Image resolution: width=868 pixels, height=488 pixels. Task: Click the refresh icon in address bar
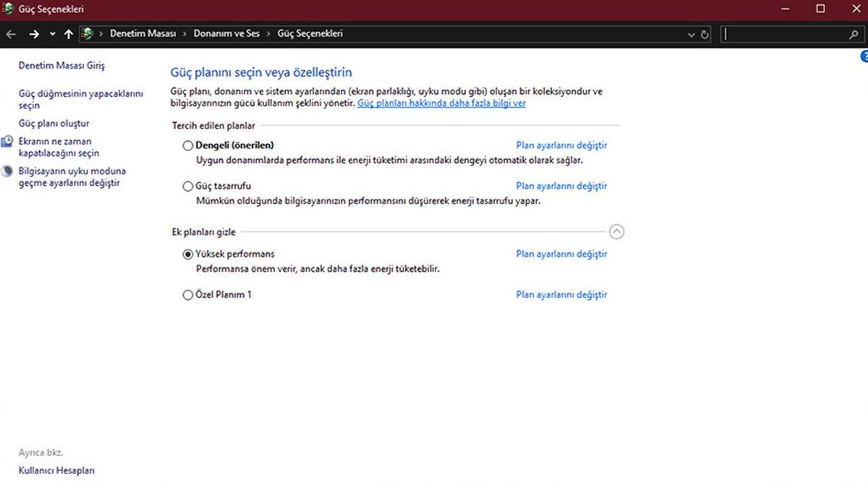[705, 34]
